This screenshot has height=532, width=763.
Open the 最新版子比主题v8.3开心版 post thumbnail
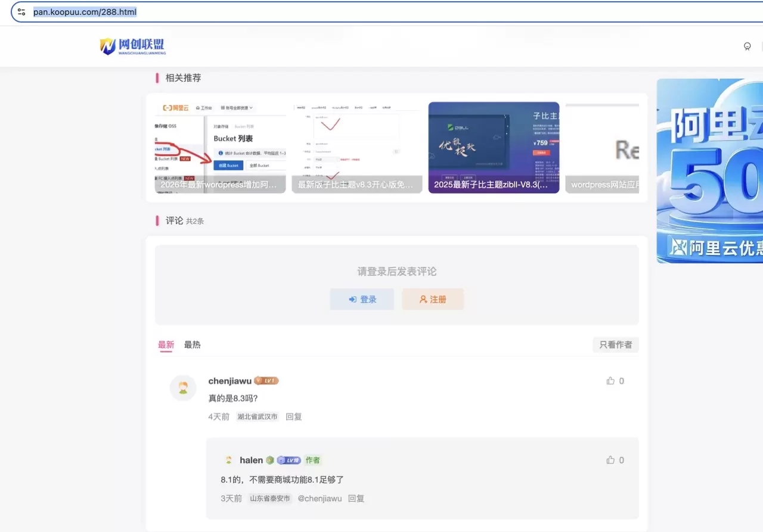point(357,148)
